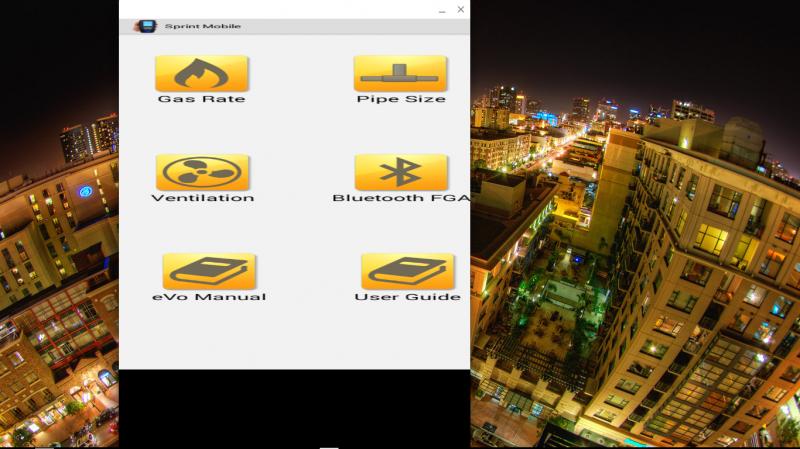The width and height of the screenshot is (800, 449).
Task: Open the Gas Rate flame icon
Action: (x=201, y=73)
